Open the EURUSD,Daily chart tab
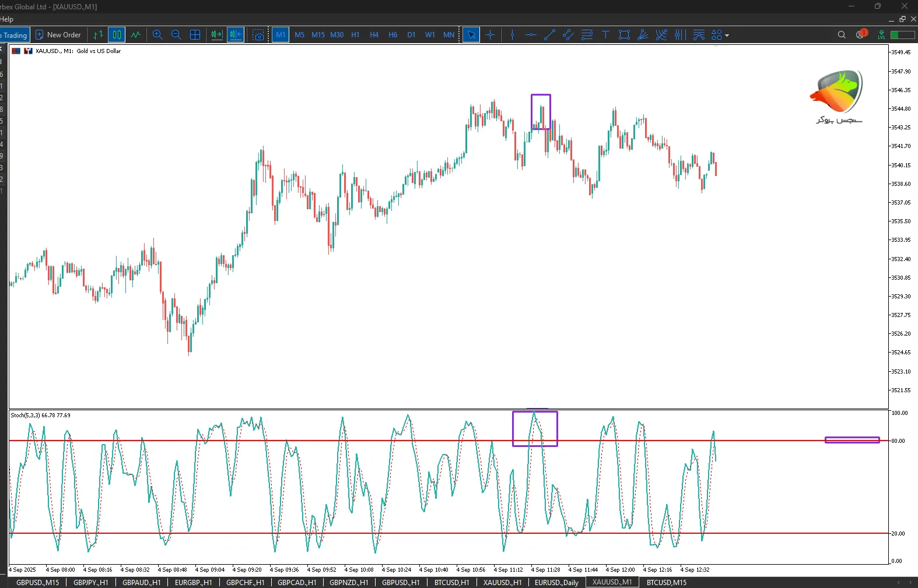The width and height of the screenshot is (918, 588). [556, 582]
